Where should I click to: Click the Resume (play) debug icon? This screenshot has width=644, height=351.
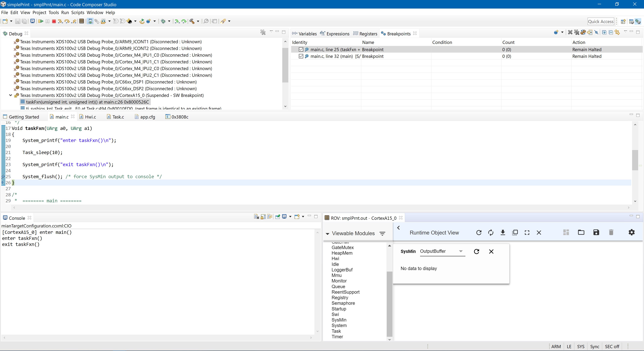click(41, 21)
